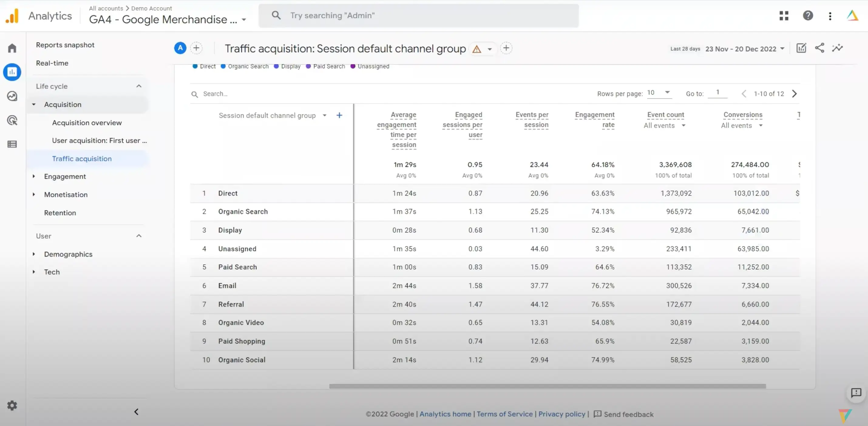Click the feedback chat bubble icon
The image size is (868, 426).
click(856, 393)
